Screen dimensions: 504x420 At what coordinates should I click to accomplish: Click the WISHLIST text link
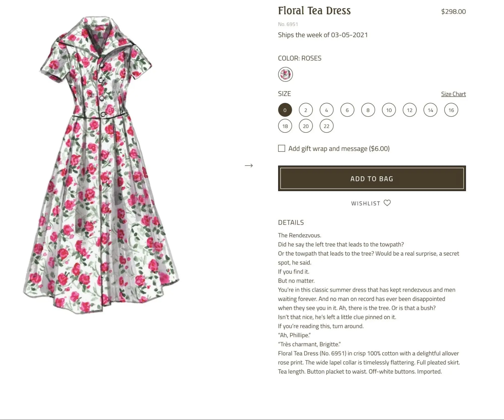click(x=366, y=203)
